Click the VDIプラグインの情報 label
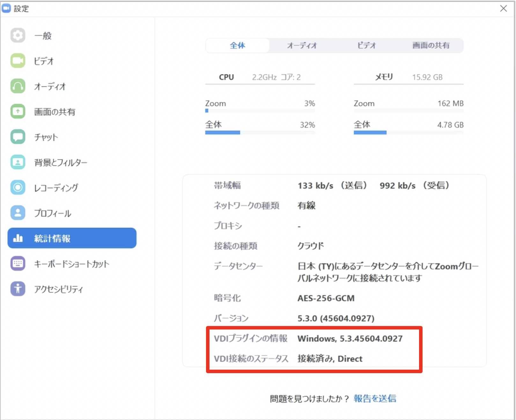 (x=251, y=338)
